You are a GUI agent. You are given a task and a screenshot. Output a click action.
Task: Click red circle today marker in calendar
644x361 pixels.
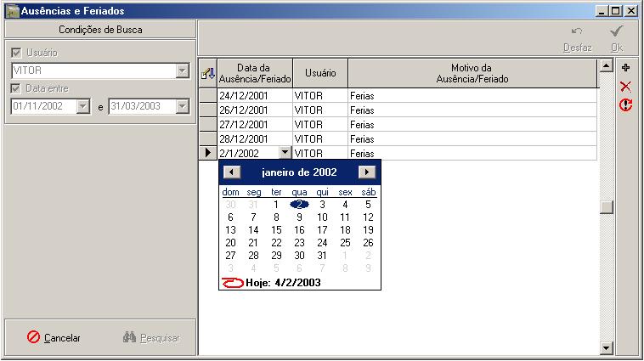233,283
